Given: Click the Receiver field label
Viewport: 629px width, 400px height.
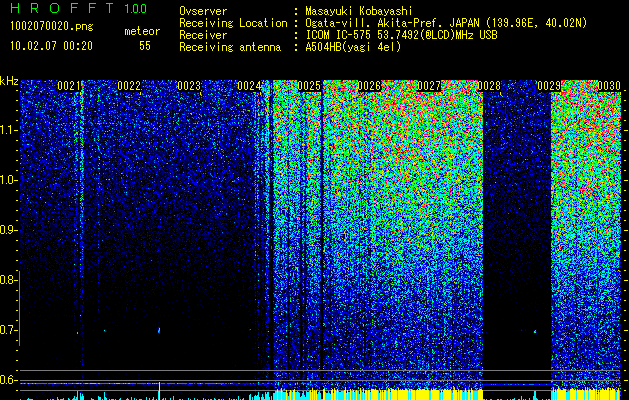Looking at the screenshot, I should click(203, 35).
